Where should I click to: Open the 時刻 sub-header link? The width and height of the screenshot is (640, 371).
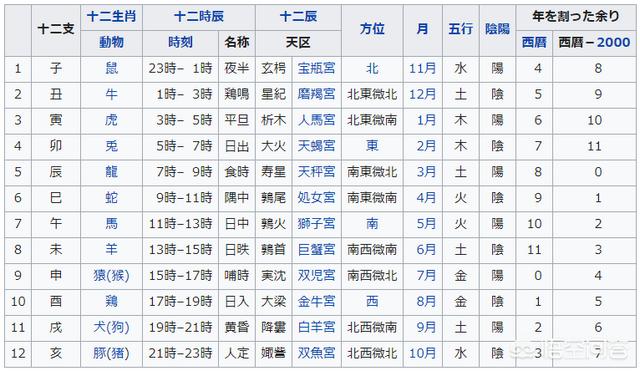pos(180,42)
